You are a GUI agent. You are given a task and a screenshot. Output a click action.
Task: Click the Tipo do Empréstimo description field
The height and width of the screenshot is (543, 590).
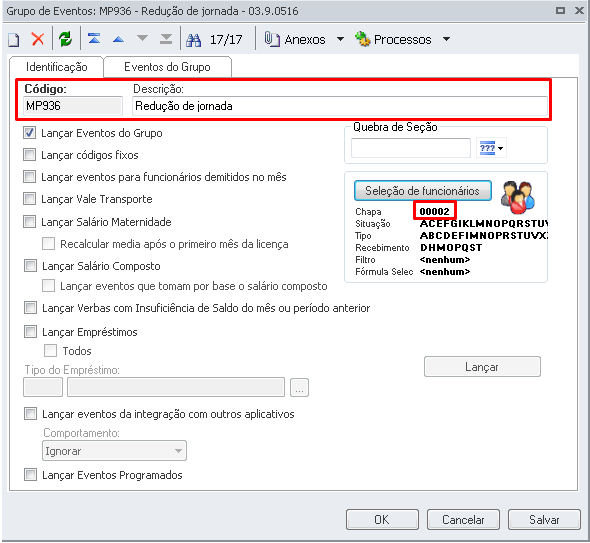(x=176, y=387)
